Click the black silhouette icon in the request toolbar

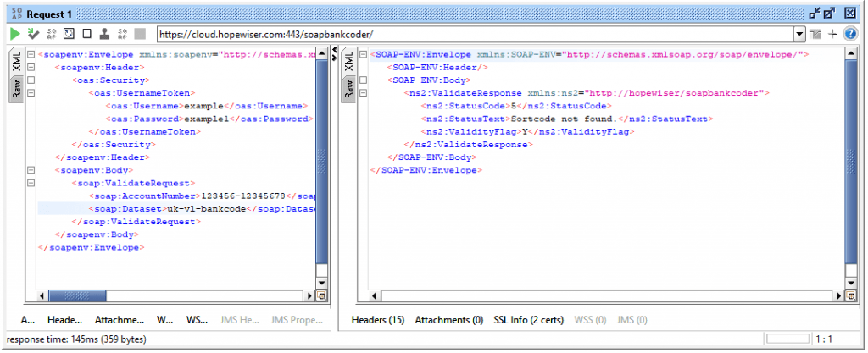pyautogui.click(x=103, y=34)
